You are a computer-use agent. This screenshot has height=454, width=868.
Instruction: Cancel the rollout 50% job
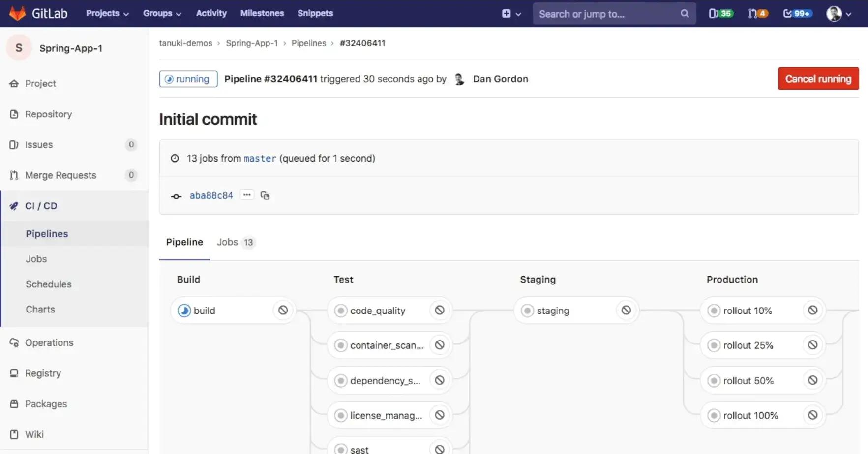pyautogui.click(x=812, y=380)
